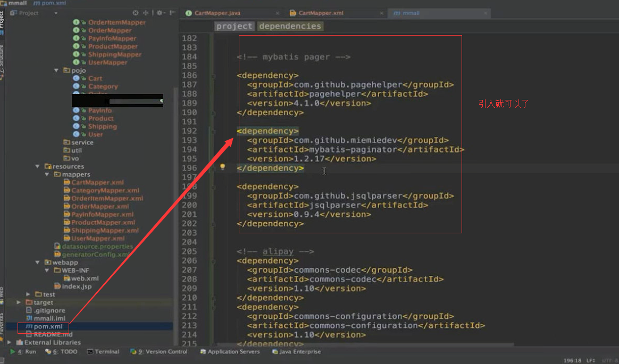Click the dependencies breadcrumb
Image resolution: width=619 pixels, height=364 pixels.
[x=290, y=26]
